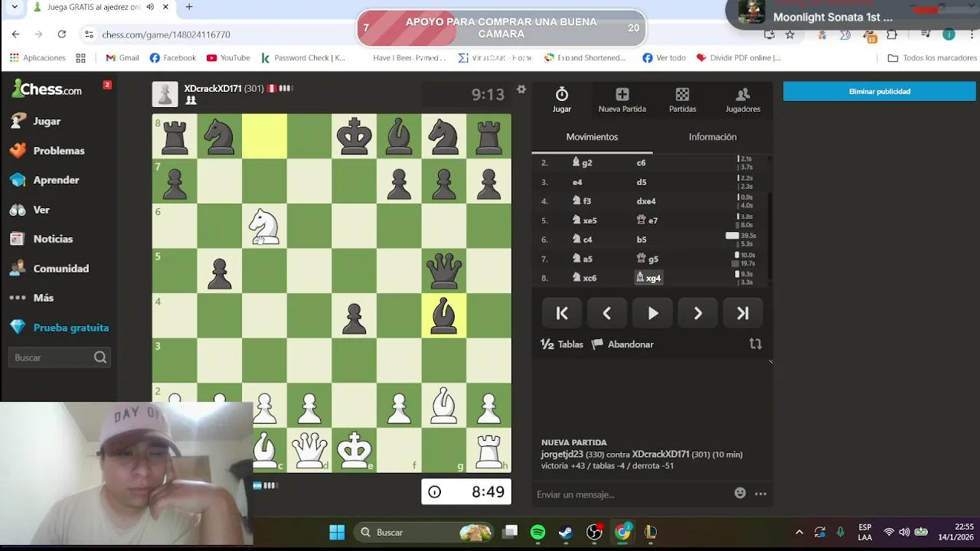Image resolution: width=980 pixels, height=551 pixels.
Task: Go back in browser history
Action: click(15, 34)
